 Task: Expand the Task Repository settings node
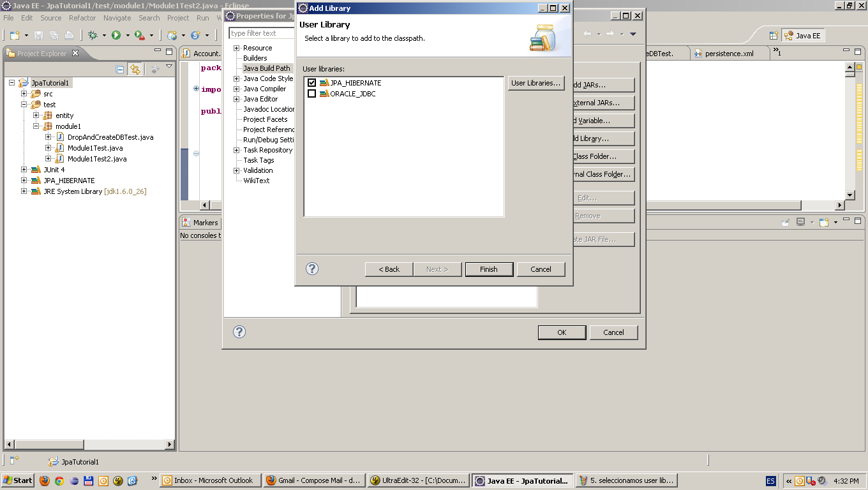point(237,149)
